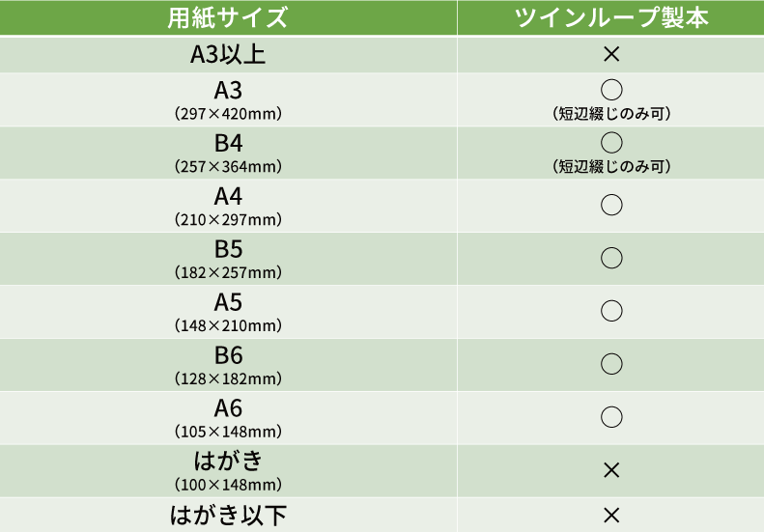Click the circle mark in B5 row
The width and height of the screenshot is (764, 532).
tap(610, 258)
